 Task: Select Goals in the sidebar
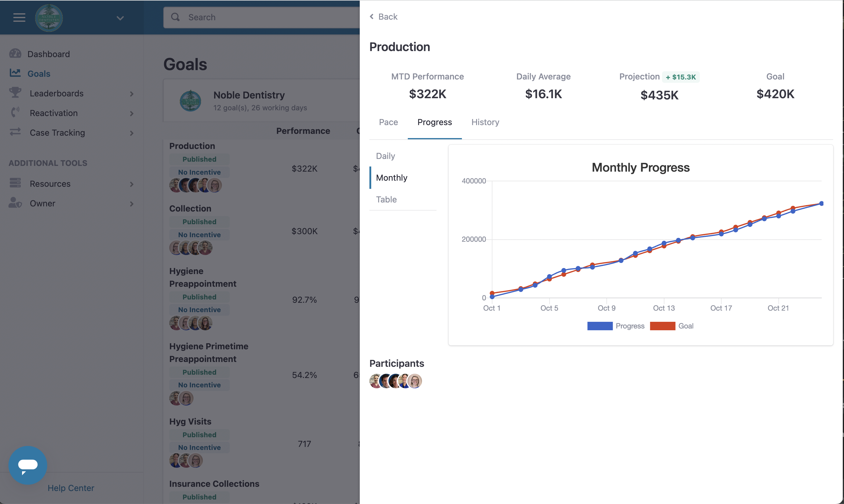[x=39, y=73]
